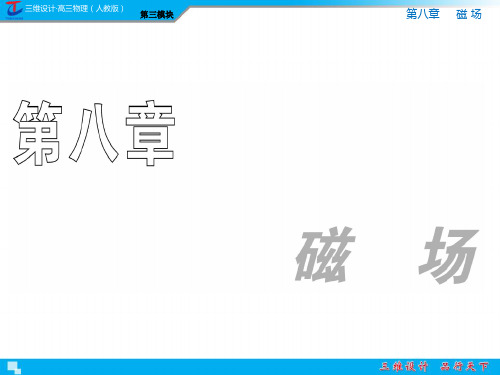The width and height of the screenshot is (500, 375).
Task: Click the large outlined character 八
Action: coord(94,133)
